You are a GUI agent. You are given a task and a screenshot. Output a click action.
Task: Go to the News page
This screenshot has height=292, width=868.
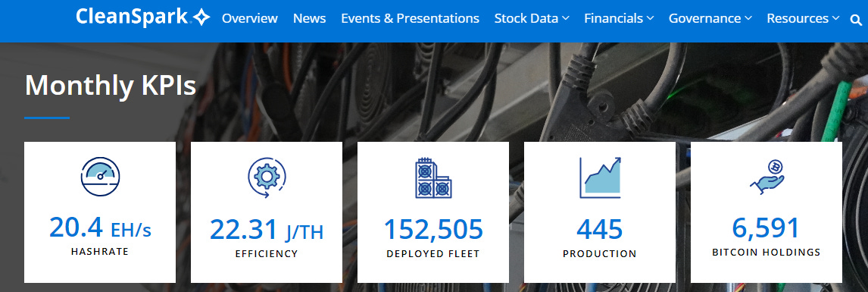310,18
